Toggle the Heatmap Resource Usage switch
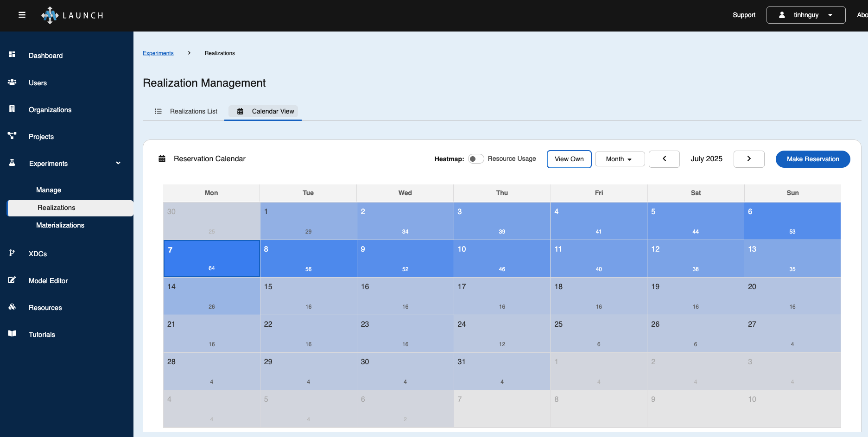The width and height of the screenshot is (868, 437). click(x=475, y=159)
